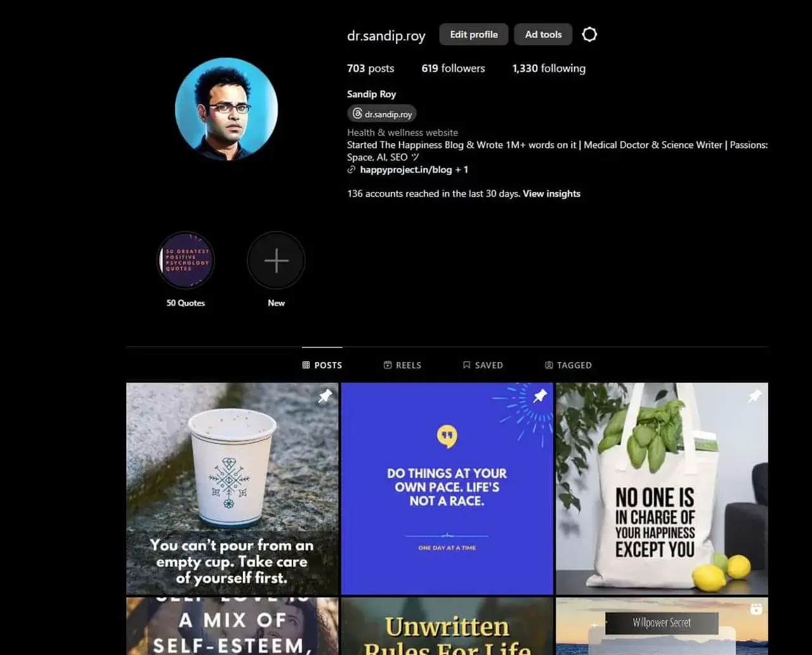Click the profile picture of Sandip Roy
The width and height of the screenshot is (812, 655).
click(x=226, y=108)
